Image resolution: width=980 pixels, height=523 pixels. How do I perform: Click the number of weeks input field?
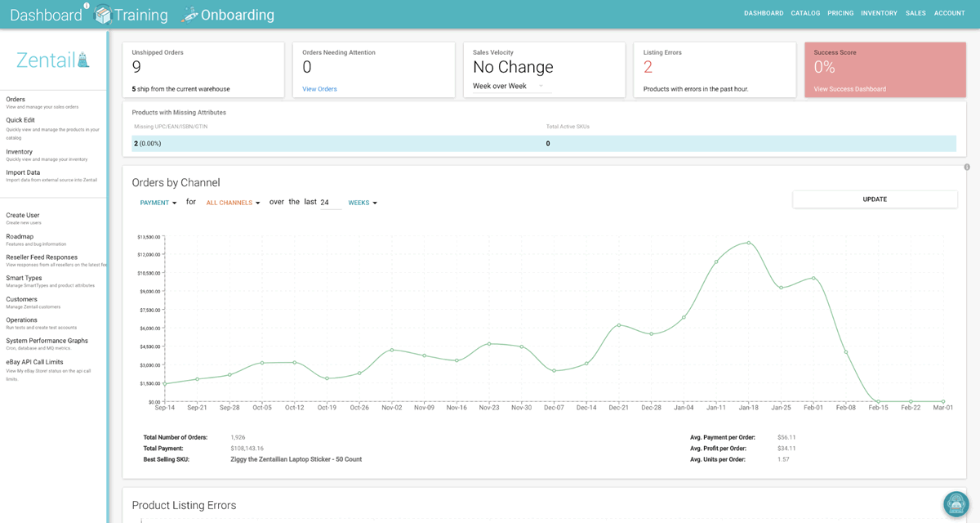(330, 203)
